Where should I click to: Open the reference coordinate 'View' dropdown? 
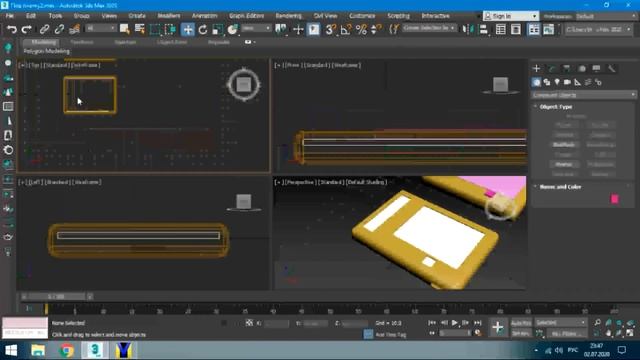pos(256,28)
